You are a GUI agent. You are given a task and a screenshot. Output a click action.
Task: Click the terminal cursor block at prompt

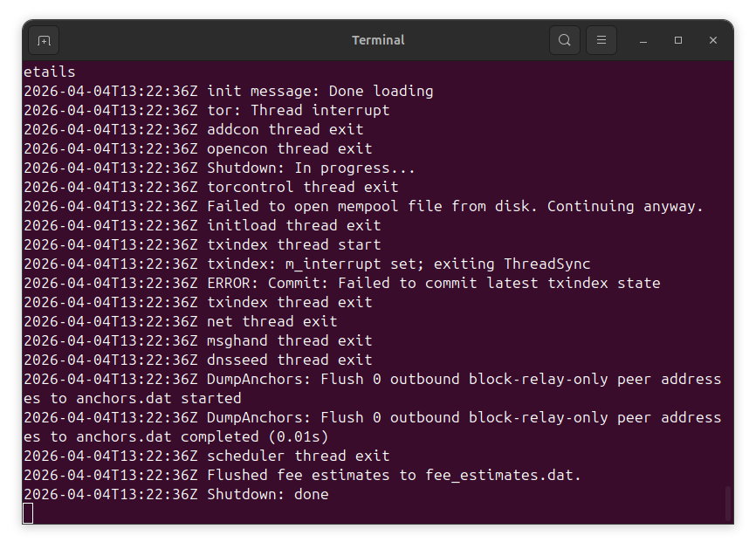click(x=28, y=513)
